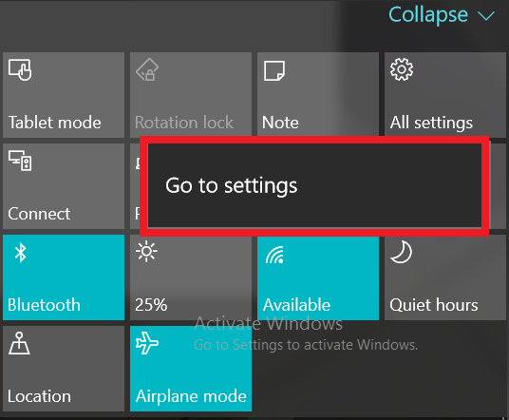Image resolution: width=509 pixels, height=420 pixels.
Task: Disable Airplane mode tile
Action: (191, 369)
